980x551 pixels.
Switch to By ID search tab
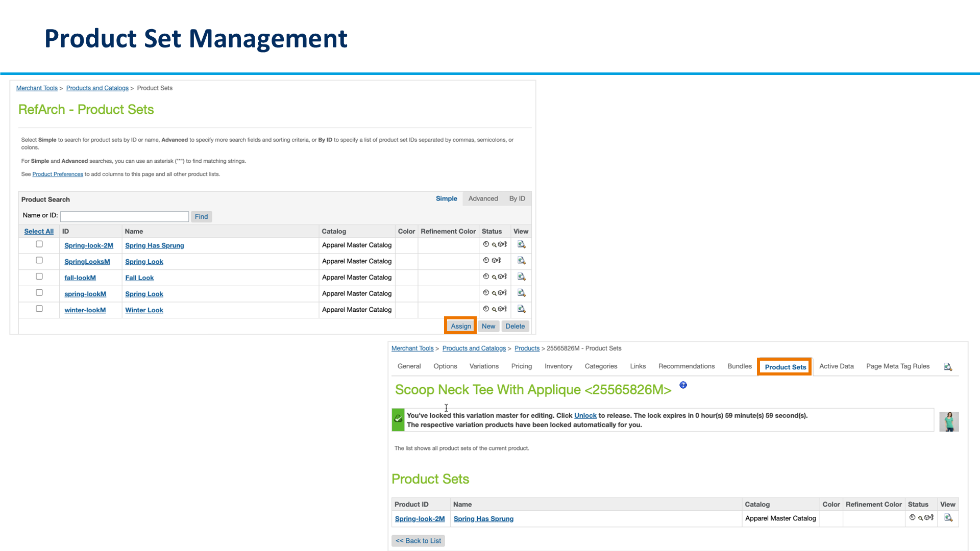coord(517,198)
